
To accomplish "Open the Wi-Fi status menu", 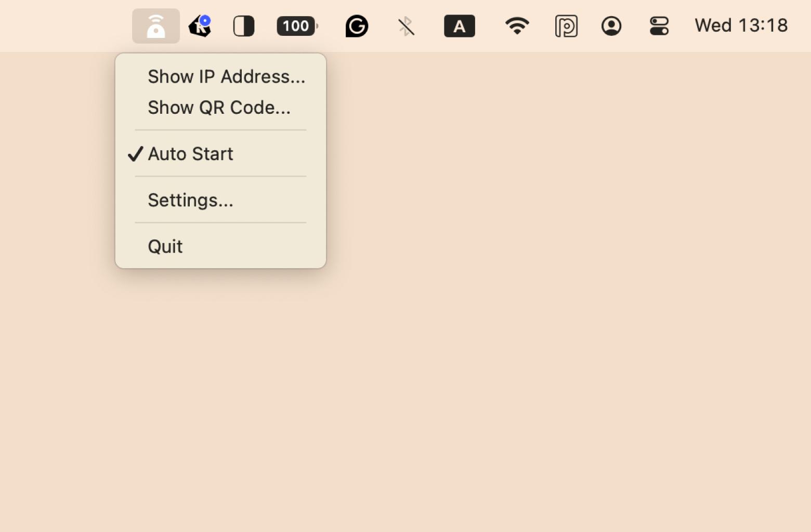I will [x=517, y=26].
